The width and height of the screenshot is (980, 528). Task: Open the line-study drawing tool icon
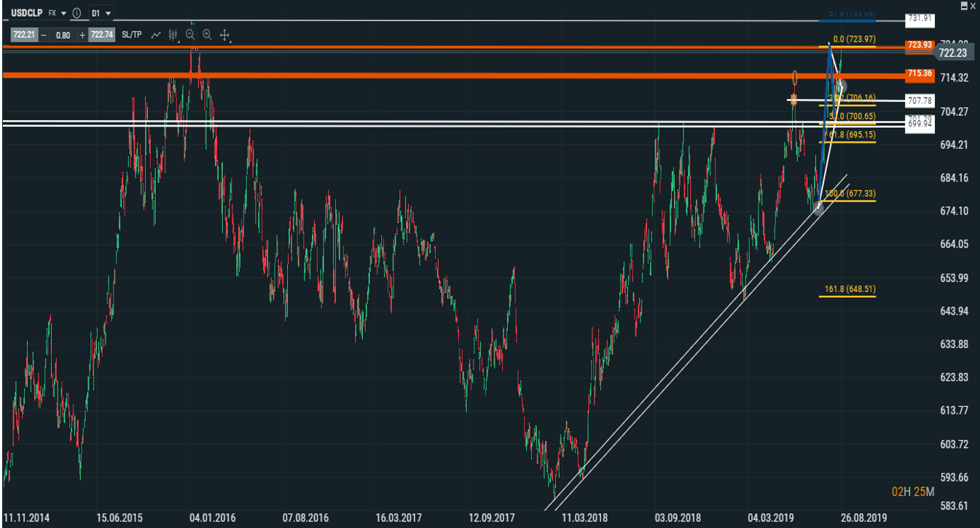click(156, 34)
